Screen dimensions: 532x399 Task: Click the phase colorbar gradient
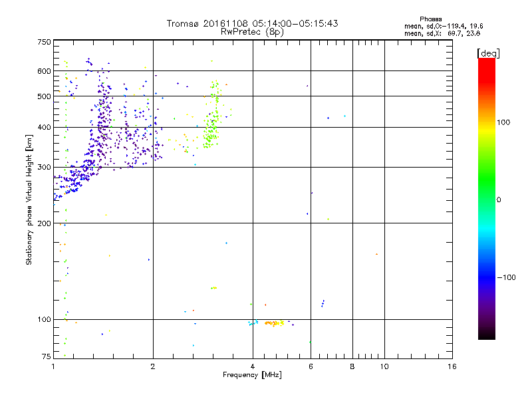[487, 198]
